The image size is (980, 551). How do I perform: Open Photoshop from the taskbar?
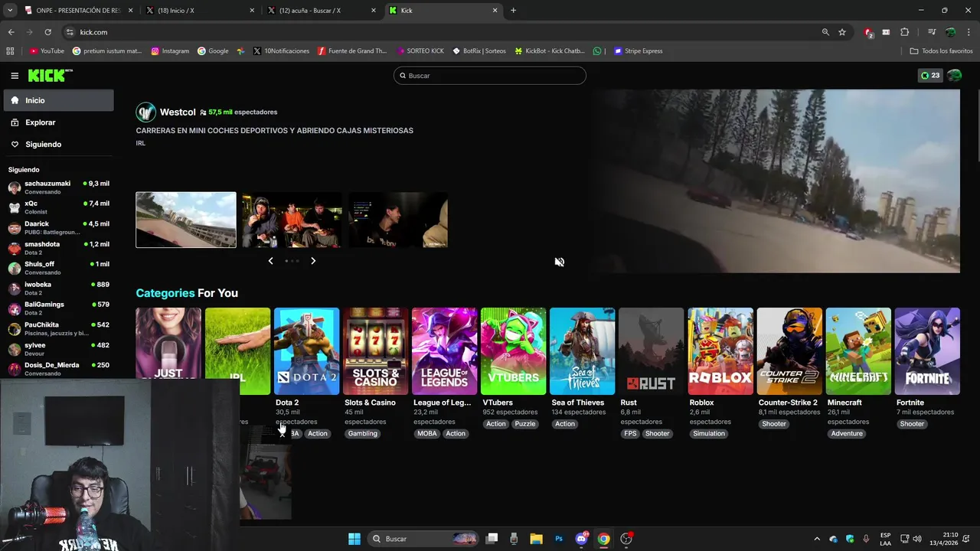[x=559, y=539]
